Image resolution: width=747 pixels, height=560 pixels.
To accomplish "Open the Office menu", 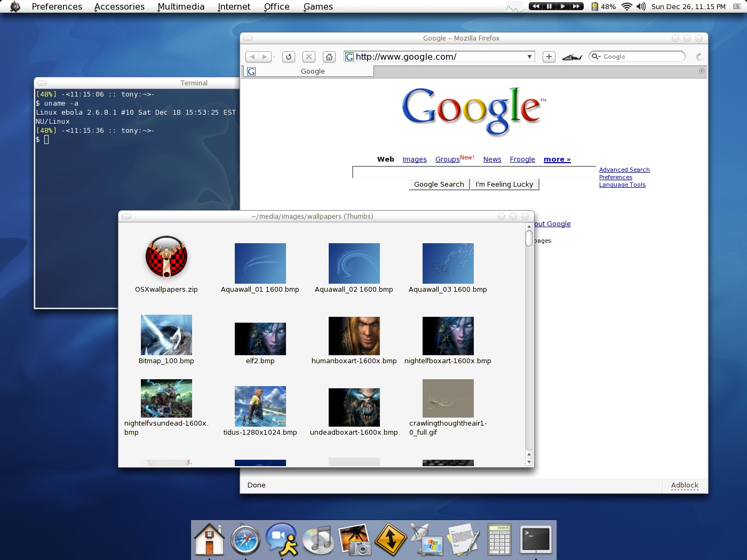I will click(x=276, y=6).
